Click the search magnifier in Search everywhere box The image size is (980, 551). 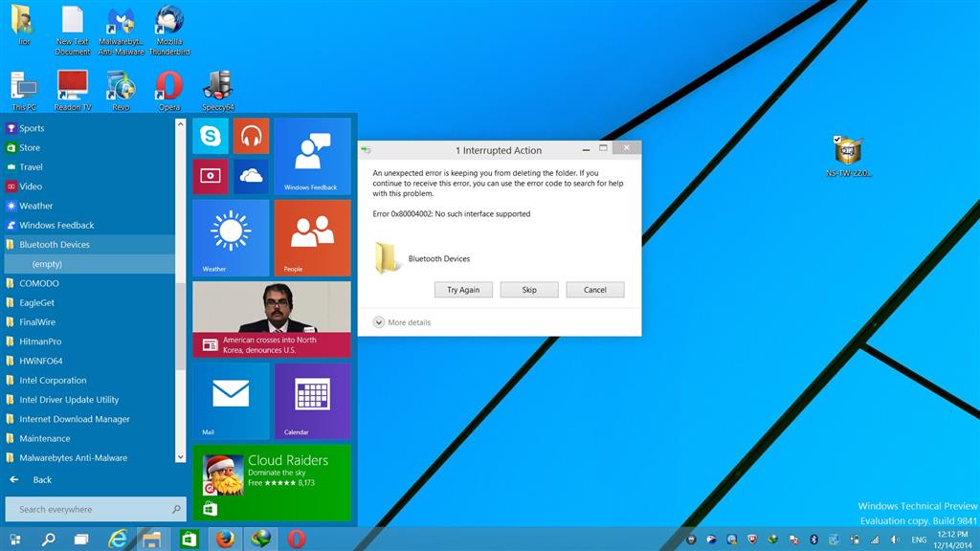pyautogui.click(x=176, y=509)
